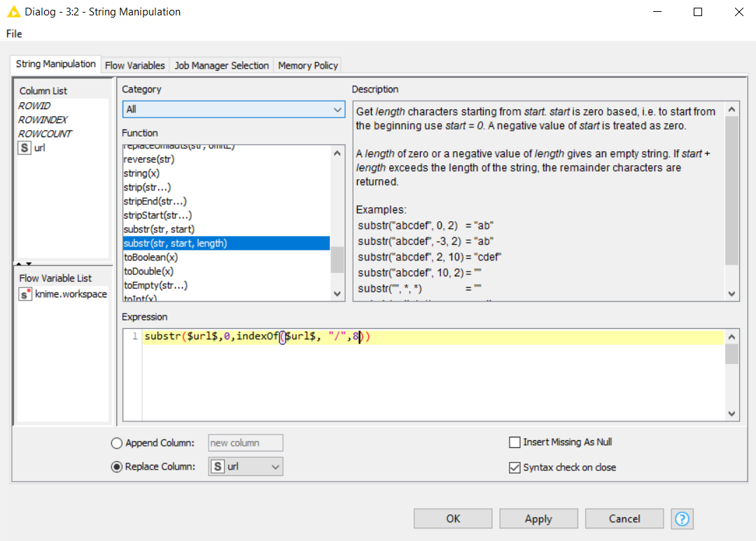Click the help question mark icon
The width and height of the screenshot is (756, 541).
[x=682, y=519]
